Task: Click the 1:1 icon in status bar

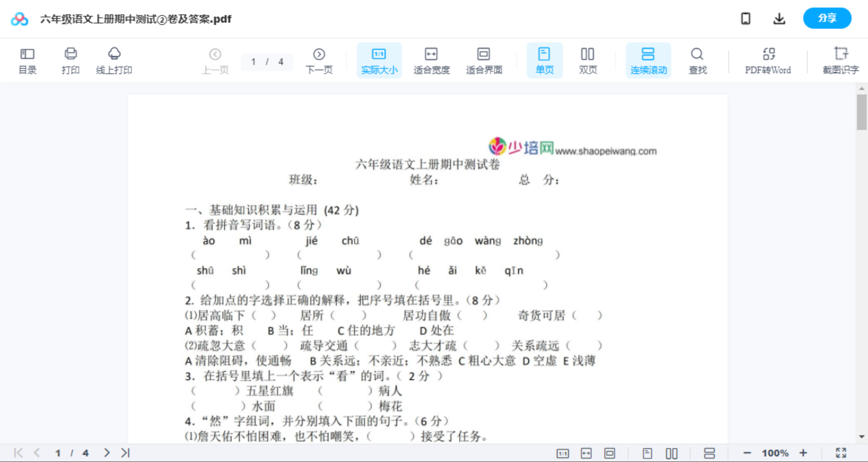Action: [563, 452]
